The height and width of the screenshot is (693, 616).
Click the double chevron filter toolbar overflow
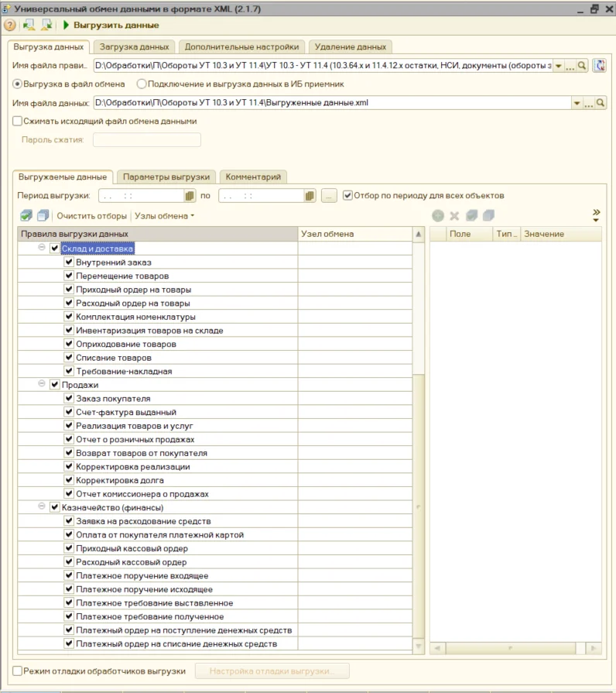596,214
